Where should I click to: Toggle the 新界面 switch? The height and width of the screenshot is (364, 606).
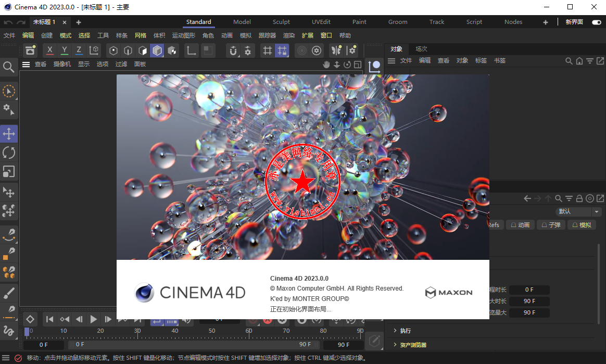596,22
